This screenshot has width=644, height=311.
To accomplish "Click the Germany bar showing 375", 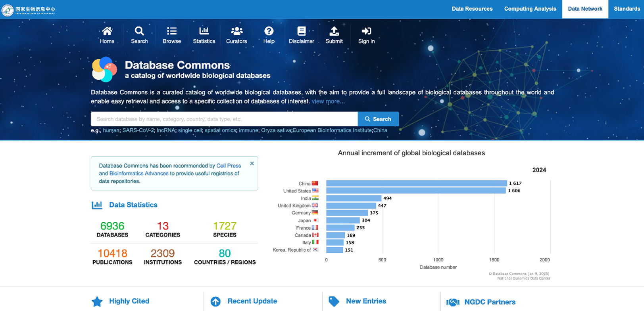I will coord(347,213).
